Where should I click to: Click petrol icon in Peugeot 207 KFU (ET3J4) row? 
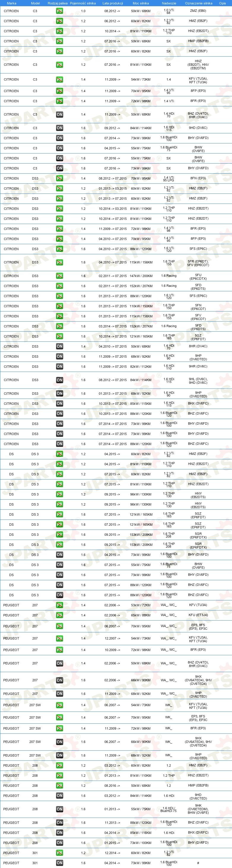[59, 615]
